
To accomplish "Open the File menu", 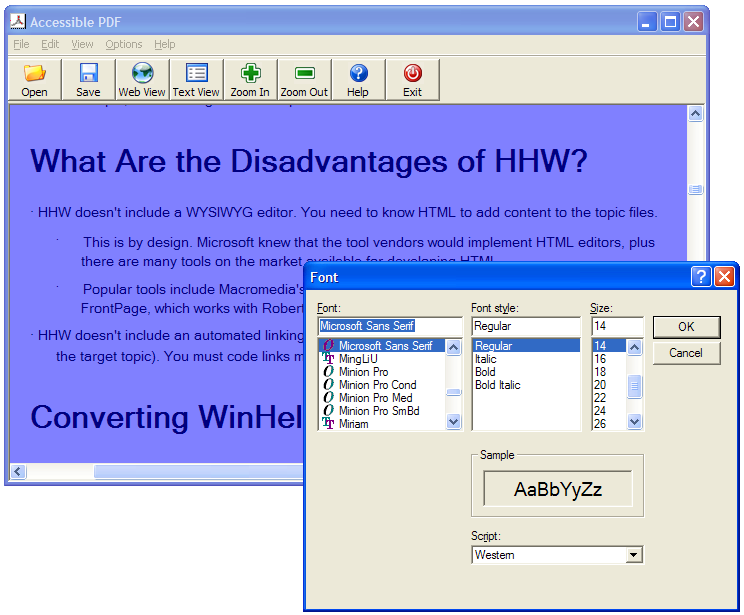I will 21,44.
